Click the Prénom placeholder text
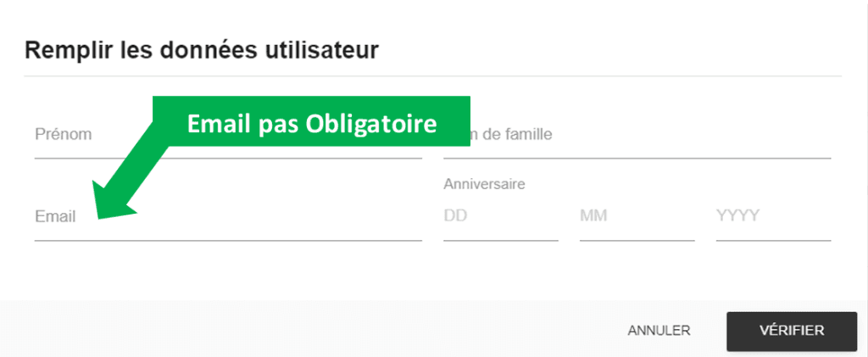868x357 pixels. [63, 134]
